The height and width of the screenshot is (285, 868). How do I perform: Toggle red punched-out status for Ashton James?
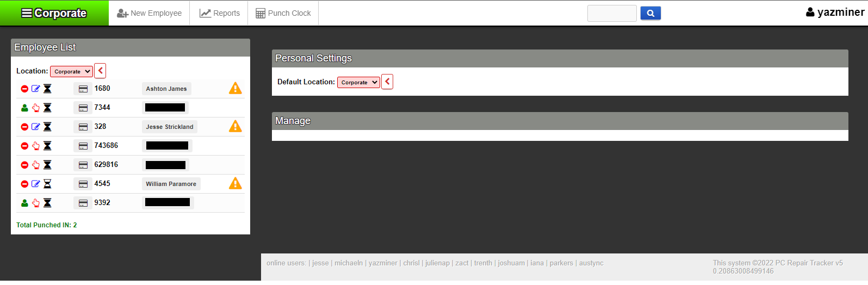[24, 89]
